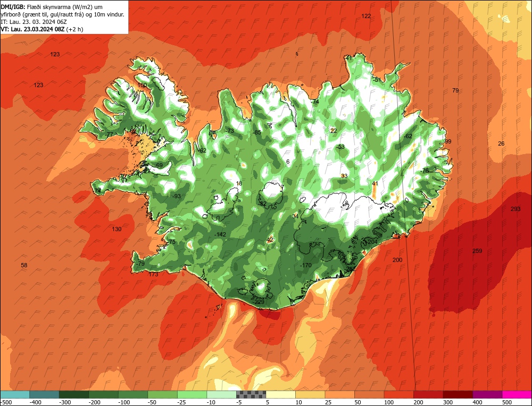Click the map value '259' east of Iceland
Screen dimensions: 532x406
click(477, 251)
